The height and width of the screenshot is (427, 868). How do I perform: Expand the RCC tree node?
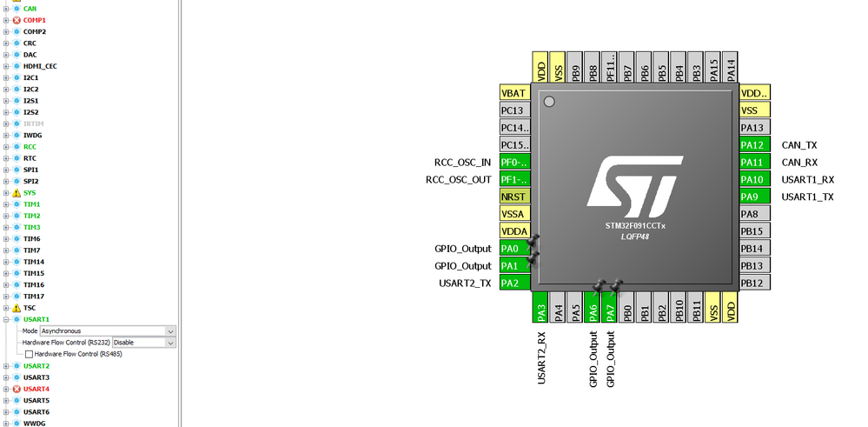point(6,147)
